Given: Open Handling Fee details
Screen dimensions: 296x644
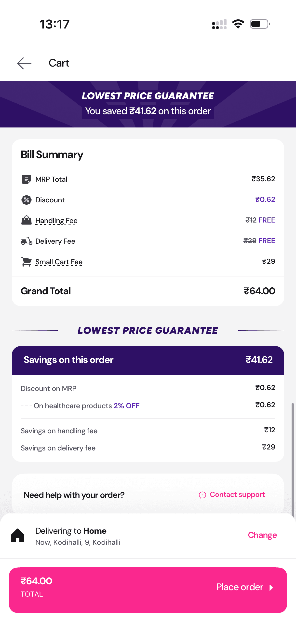Looking at the screenshot, I should click(56, 221).
